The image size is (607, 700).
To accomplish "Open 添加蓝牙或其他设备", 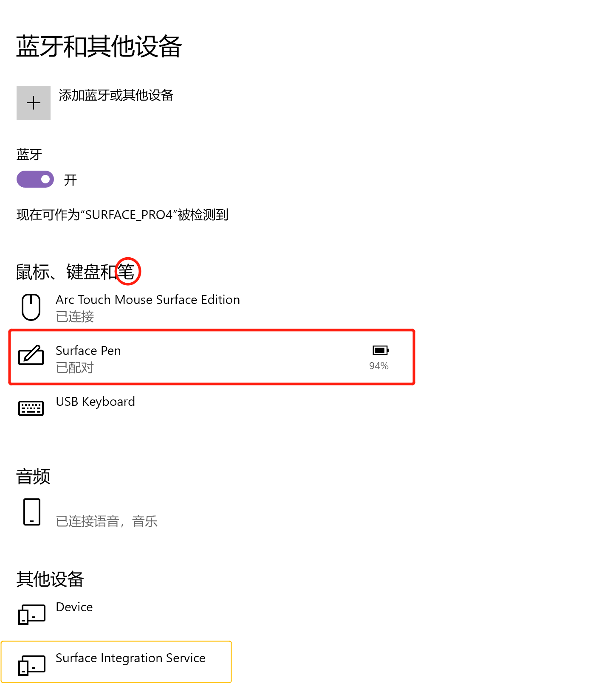I will (116, 95).
